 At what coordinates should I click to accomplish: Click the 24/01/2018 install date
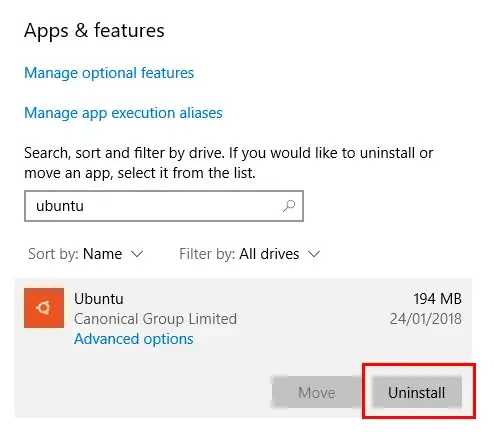point(426,319)
